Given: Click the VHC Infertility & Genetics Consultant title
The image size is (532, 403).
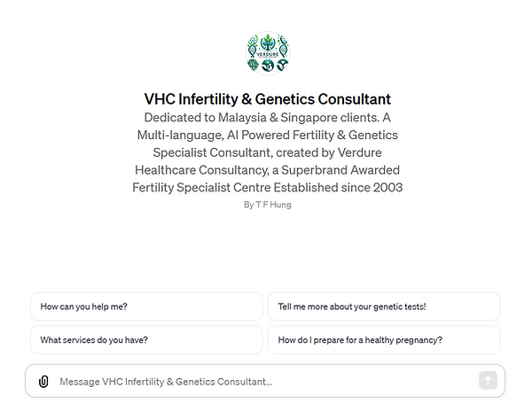Looking at the screenshot, I should pos(268,99).
